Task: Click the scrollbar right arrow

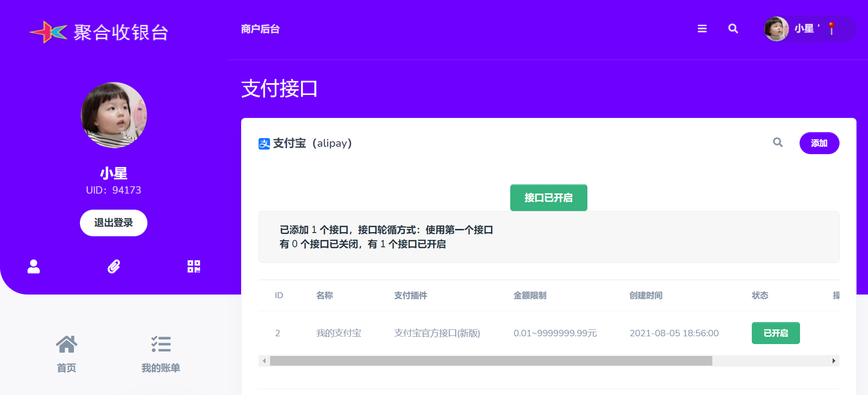Action: pyautogui.click(x=834, y=361)
